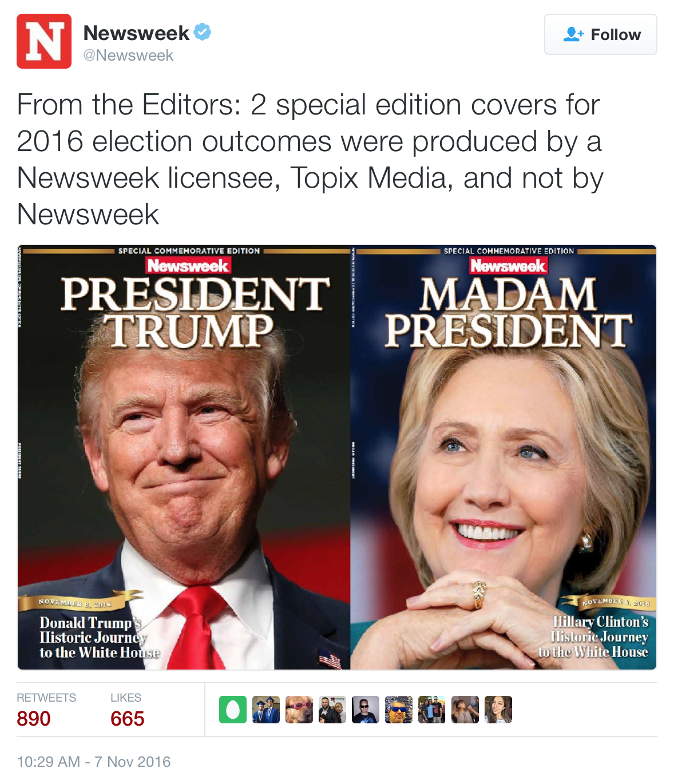The height and width of the screenshot is (784, 674).
Task: Follow the Newsweek account
Action: [x=601, y=34]
